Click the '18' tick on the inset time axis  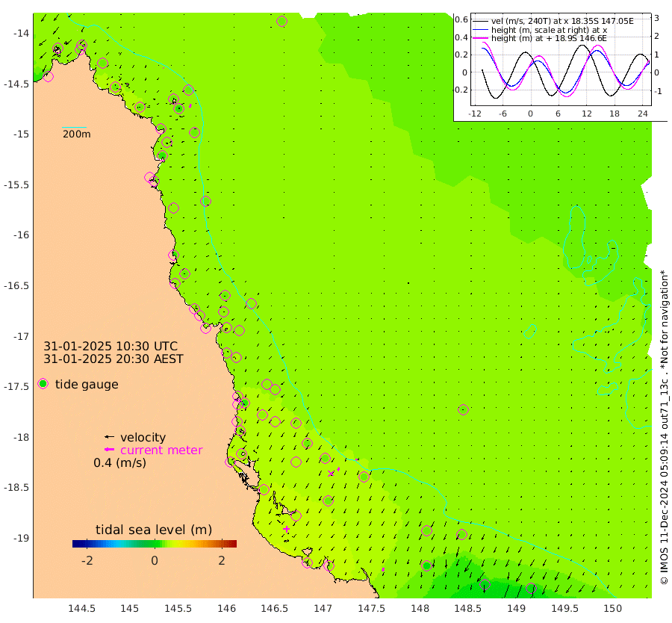pyautogui.click(x=615, y=114)
